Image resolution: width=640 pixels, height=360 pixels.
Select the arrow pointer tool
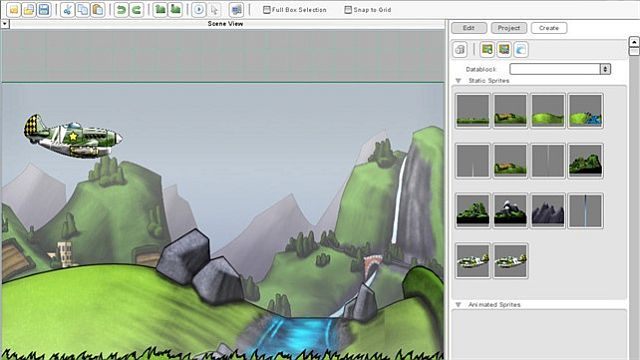point(214,9)
